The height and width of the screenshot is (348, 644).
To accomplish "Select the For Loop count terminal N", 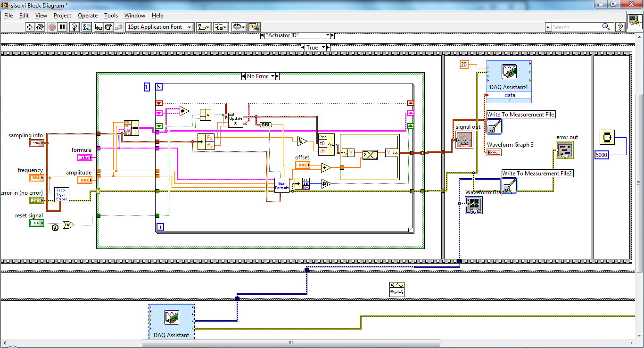I will coord(159,87).
